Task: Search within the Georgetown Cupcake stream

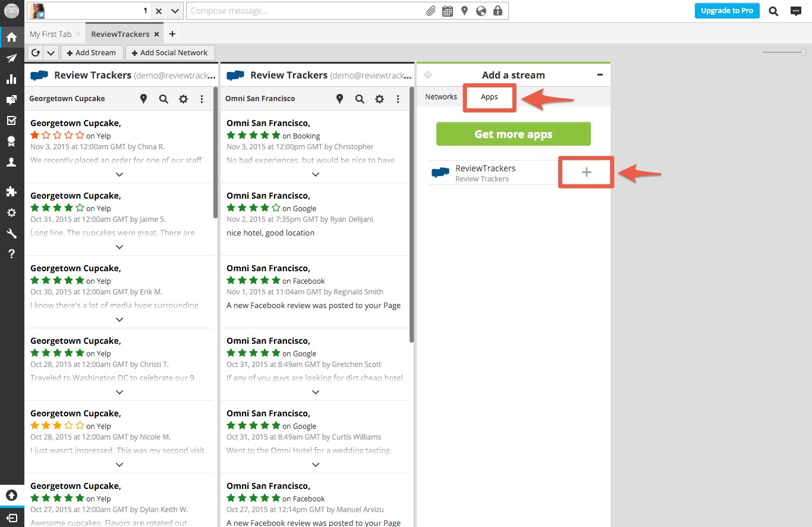Action: (163, 99)
